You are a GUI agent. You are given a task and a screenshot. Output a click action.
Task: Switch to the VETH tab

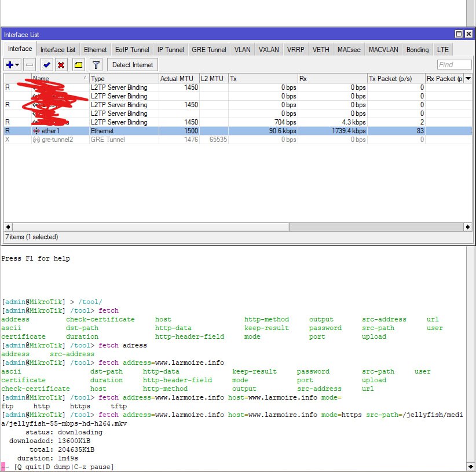tap(321, 50)
